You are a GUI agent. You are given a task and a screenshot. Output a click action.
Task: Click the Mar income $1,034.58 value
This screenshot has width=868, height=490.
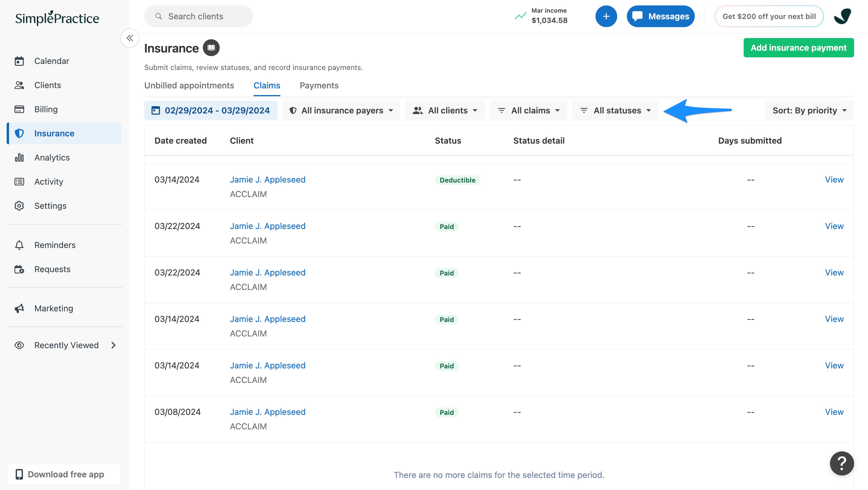point(549,21)
